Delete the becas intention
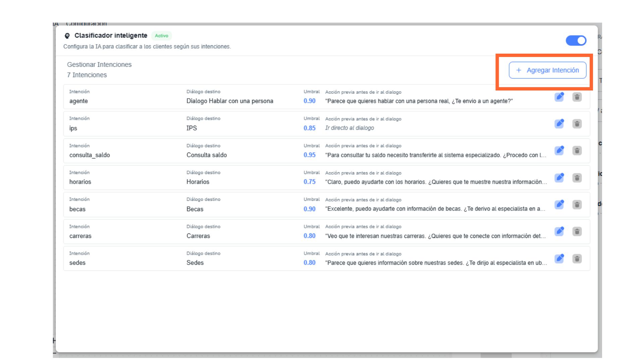 point(577,204)
